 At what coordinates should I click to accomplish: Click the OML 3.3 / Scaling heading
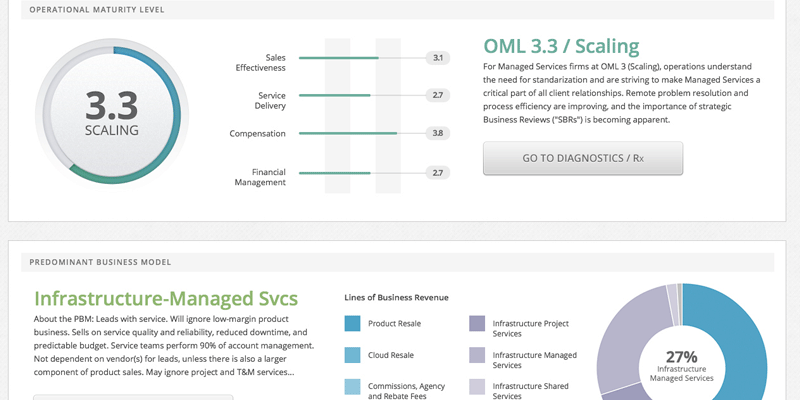561,46
